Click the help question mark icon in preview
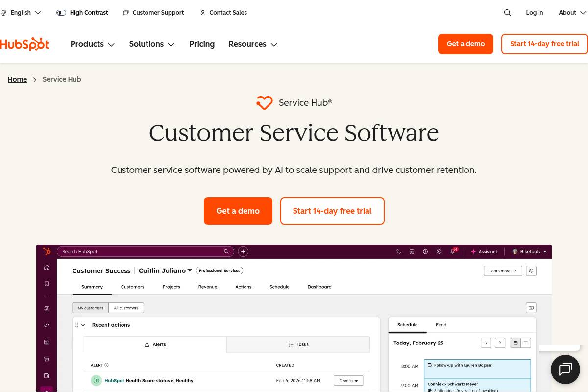 [x=425, y=252]
